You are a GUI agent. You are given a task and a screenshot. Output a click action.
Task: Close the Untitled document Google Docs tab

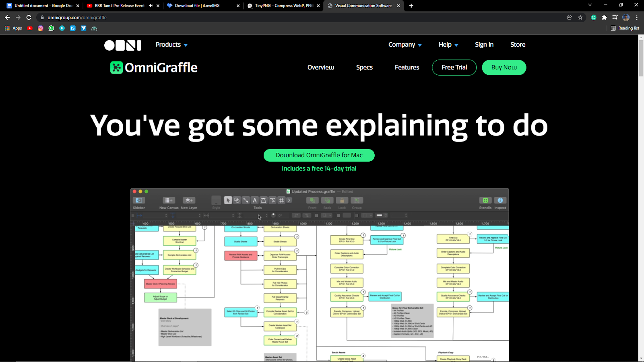coord(78,6)
